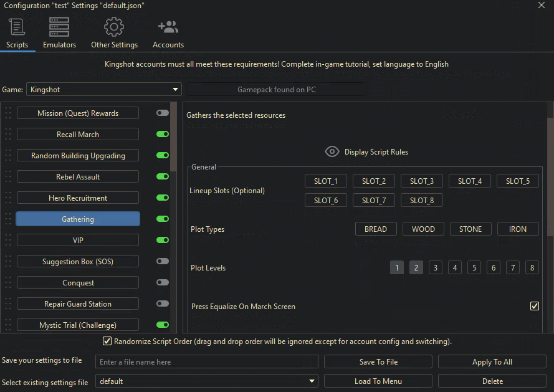Grab the drag handle beside Recall March

point(8,135)
